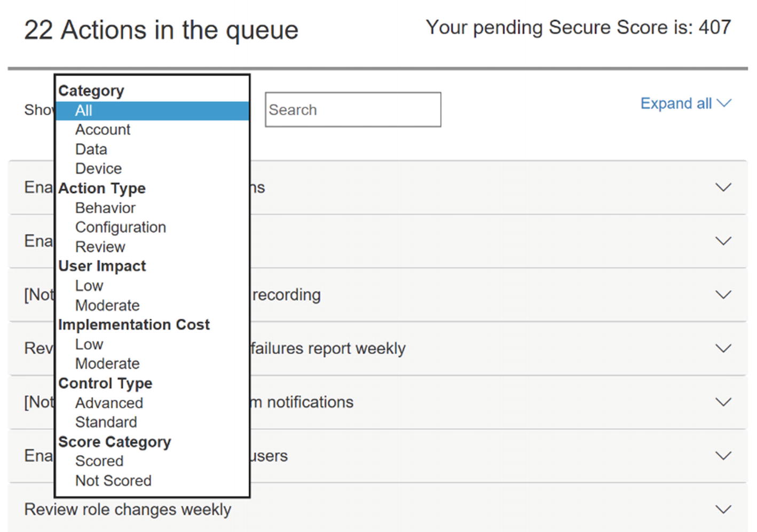The height and width of the screenshot is (532, 757).
Task: Select the Account category option
Action: [x=102, y=130]
